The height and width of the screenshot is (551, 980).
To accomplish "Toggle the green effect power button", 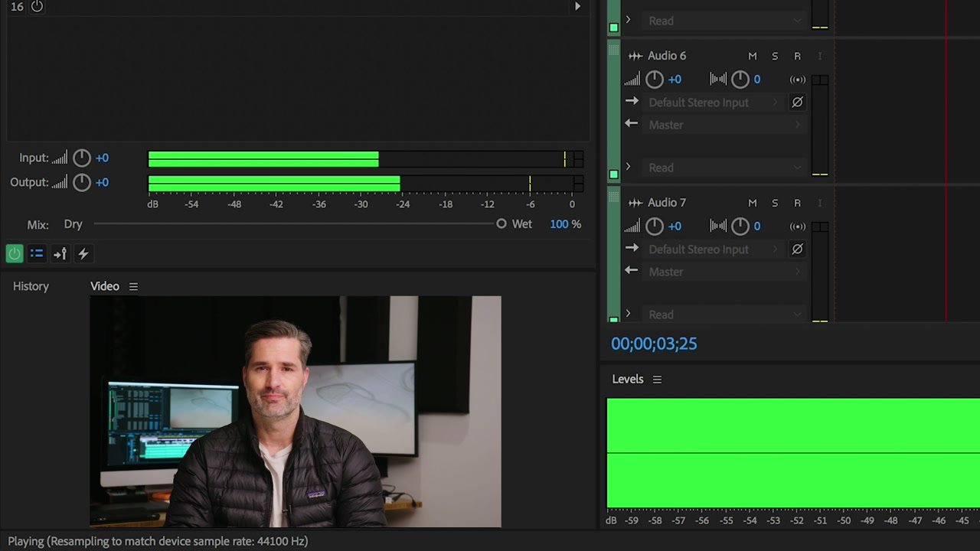I will (x=15, y=253).
